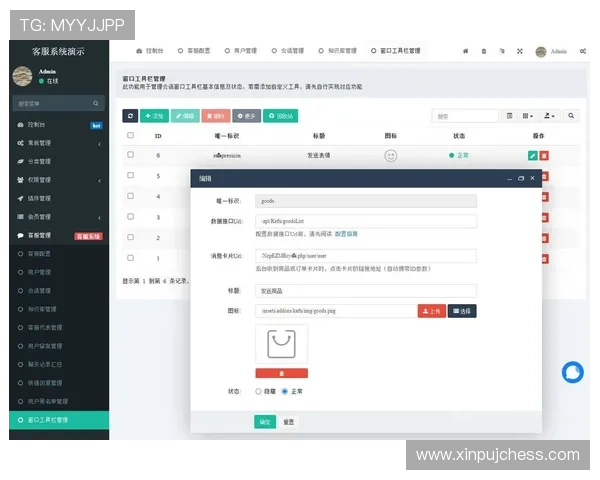600x480 pixels.
Task: Open 快捷回复管理 in sidebar submenu
Action: coord(57,383)
